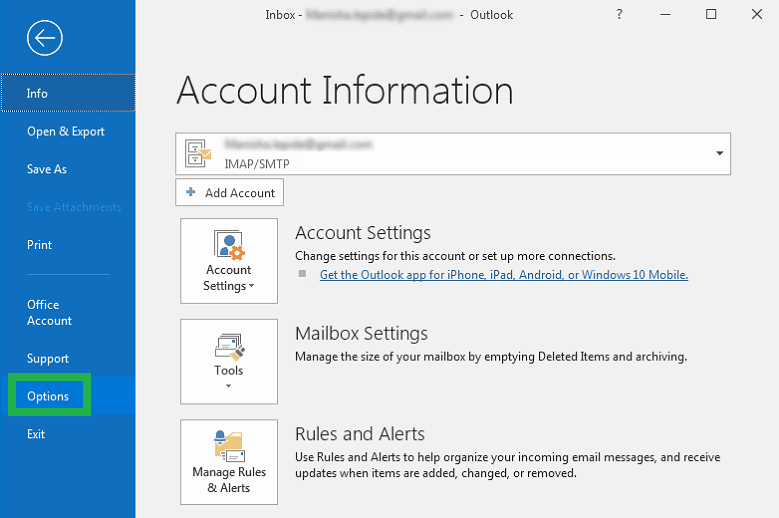779x518 pixels.
Task: Click the Account Settings person-gear icon
Action: coord(229,245)
